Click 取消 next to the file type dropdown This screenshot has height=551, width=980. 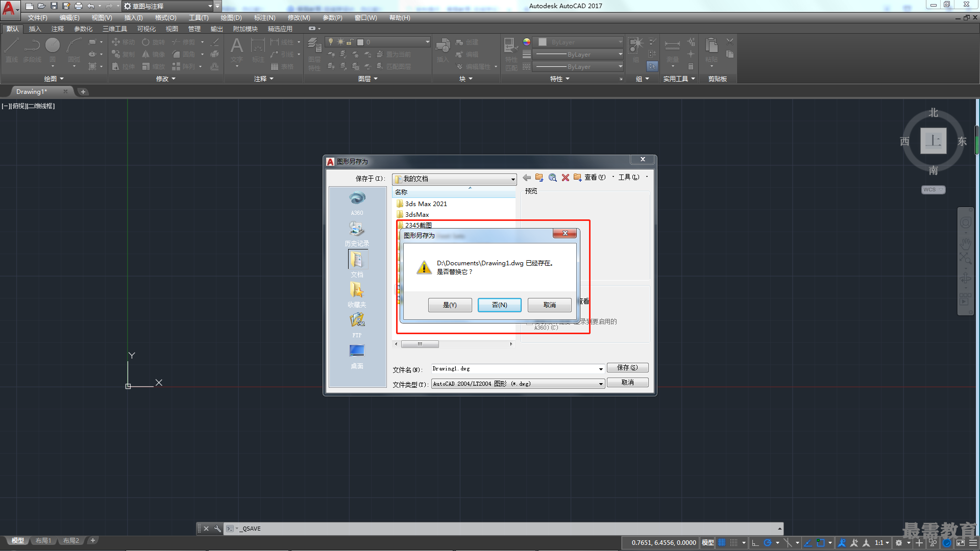click(x=627, y=382)
